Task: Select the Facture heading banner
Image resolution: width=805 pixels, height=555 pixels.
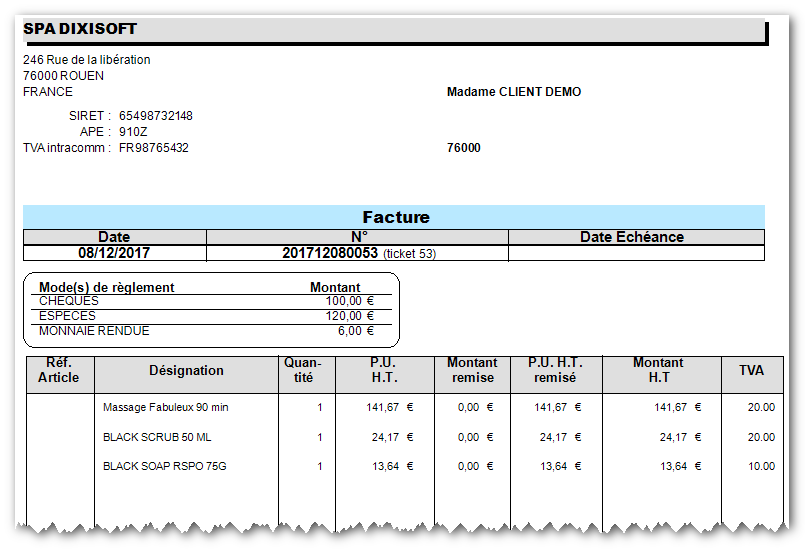Action: (394, 217)
